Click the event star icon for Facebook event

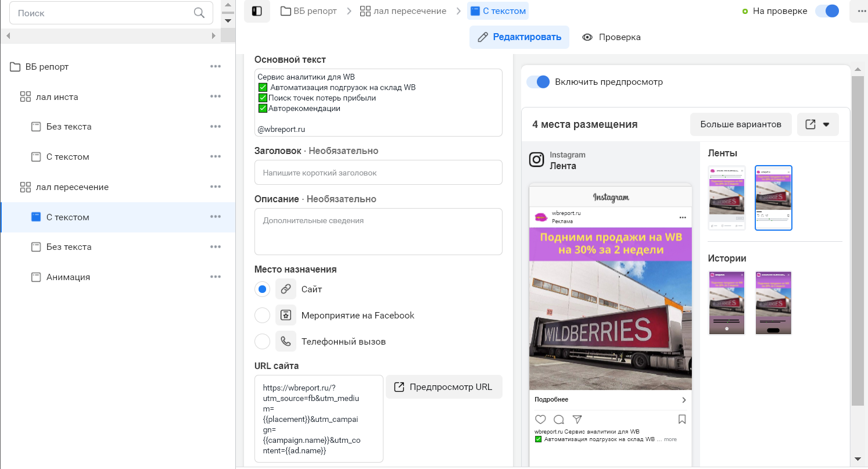click(x=285, y=315)
